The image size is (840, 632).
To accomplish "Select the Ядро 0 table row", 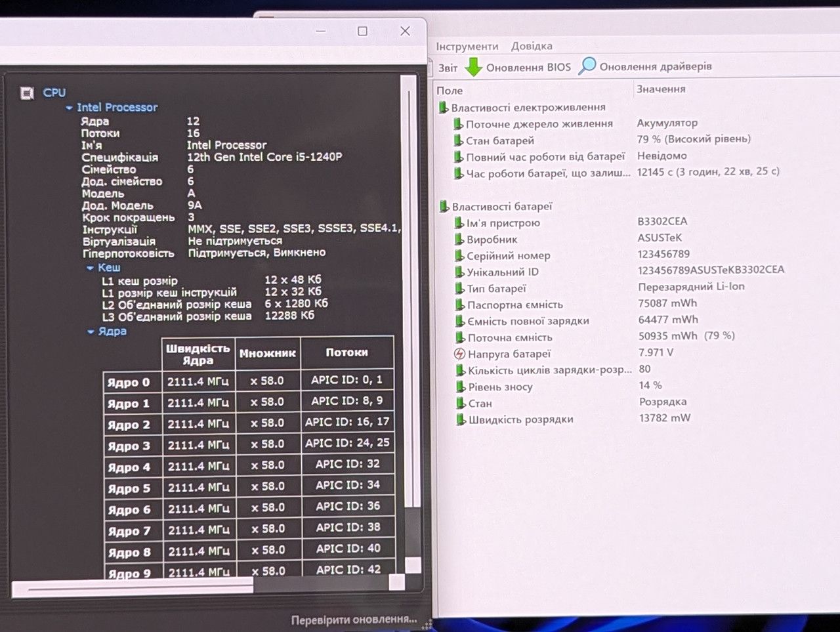I will 248,381.
